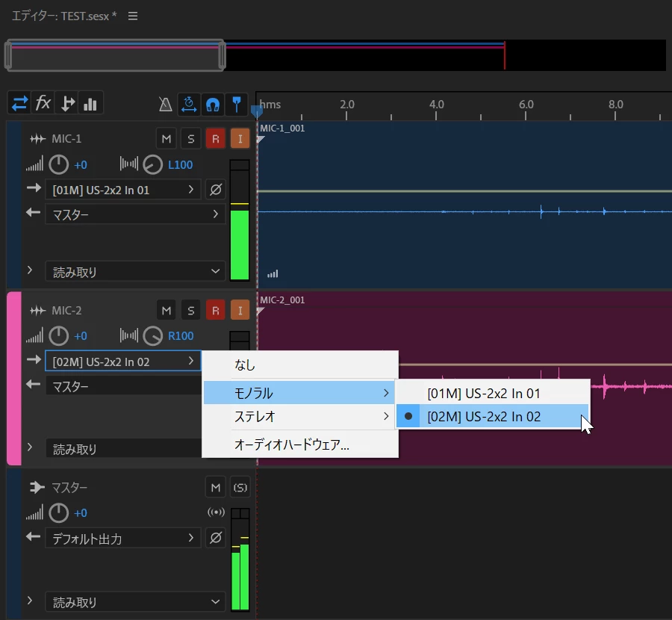Open モノラル submenu
Screen dimensions: 672x620
click(x=299, y=393)
